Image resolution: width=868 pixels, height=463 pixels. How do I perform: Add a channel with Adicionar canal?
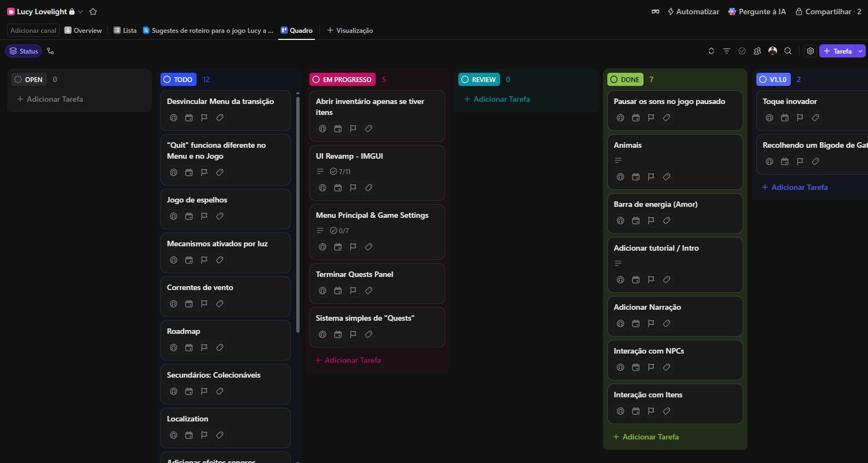click(33, 31)
